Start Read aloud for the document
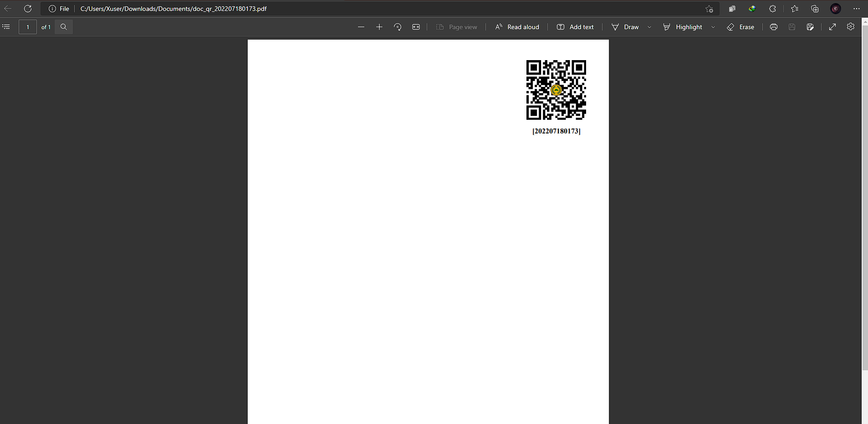Image resolution: width=868 pixels, height=424 pixels. coord(517,27)
